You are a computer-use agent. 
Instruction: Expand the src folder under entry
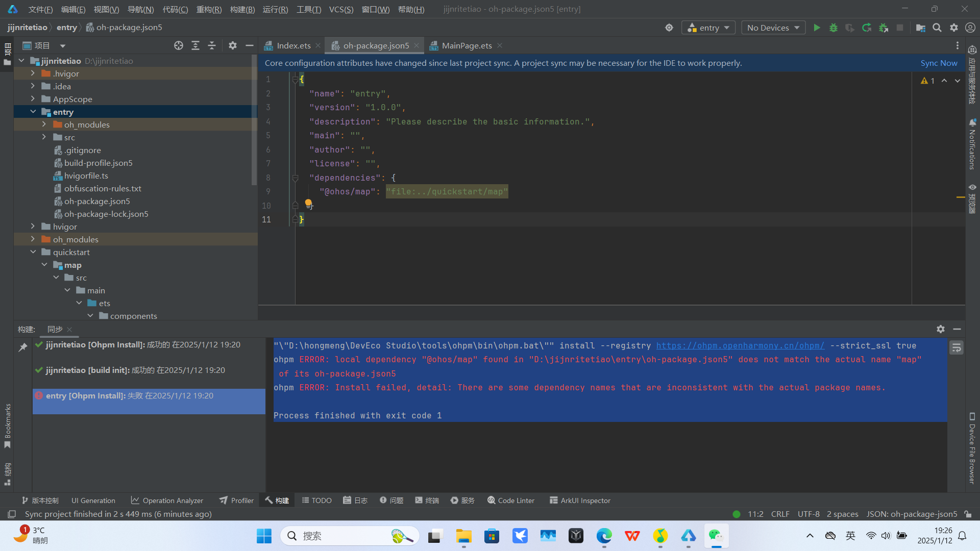[44, 137]
